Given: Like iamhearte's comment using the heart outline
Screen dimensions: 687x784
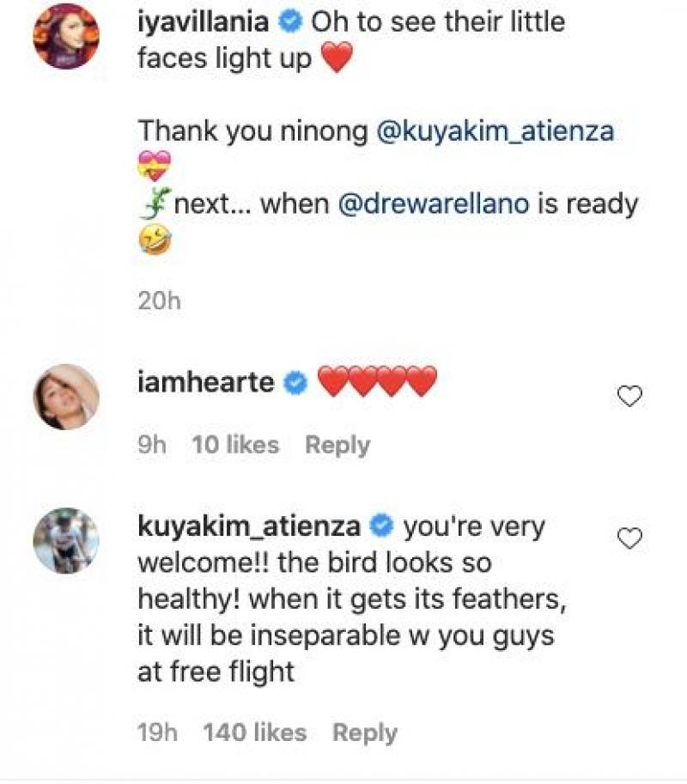Looking at the screenshot, I should [x=632, y=396].
